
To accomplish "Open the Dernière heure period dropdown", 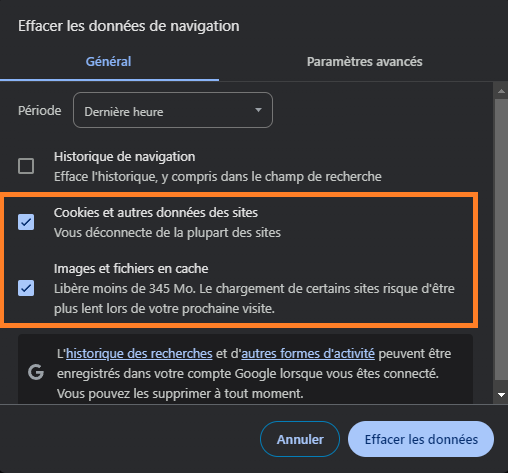I will (173, 110).
